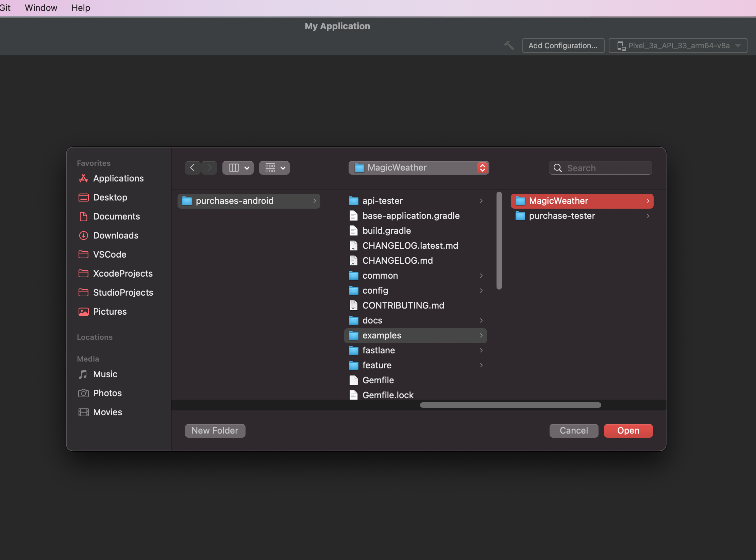The image size is (756, 560).
Task: Open the item grouping dropdown
Action: tap(274, 168)
